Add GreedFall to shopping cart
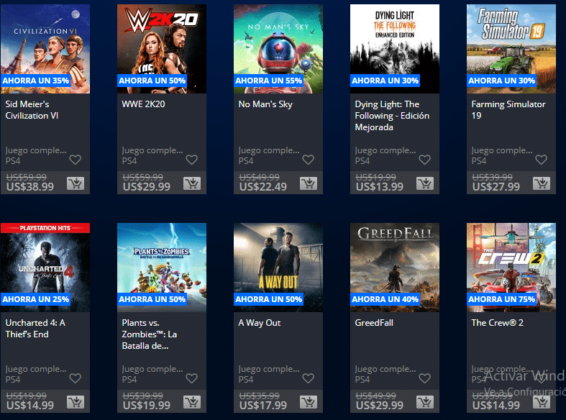566x420 pixels. [x=425, y=402]
